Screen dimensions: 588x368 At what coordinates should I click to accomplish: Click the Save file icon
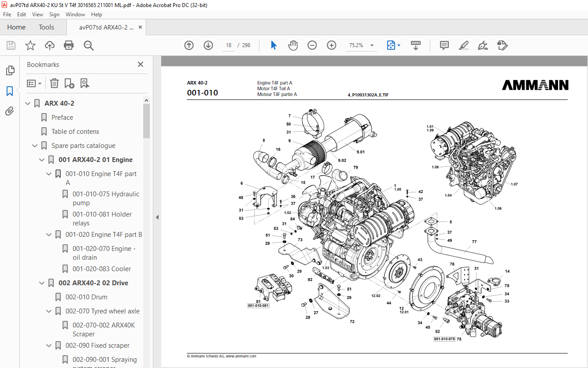(11, 45)
